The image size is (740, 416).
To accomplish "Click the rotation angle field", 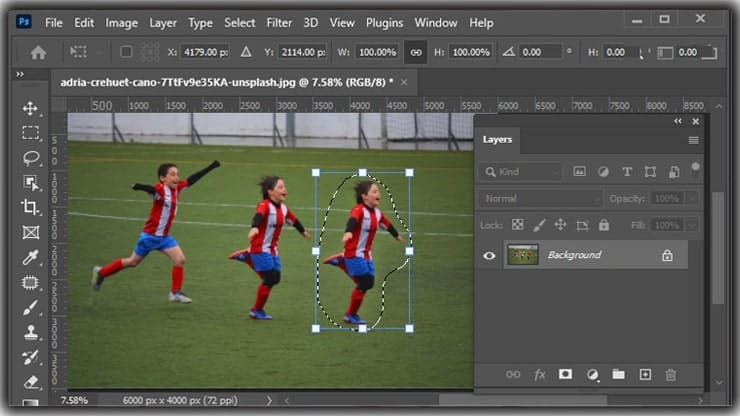I will pyautogui.click(x=540, y=52).
